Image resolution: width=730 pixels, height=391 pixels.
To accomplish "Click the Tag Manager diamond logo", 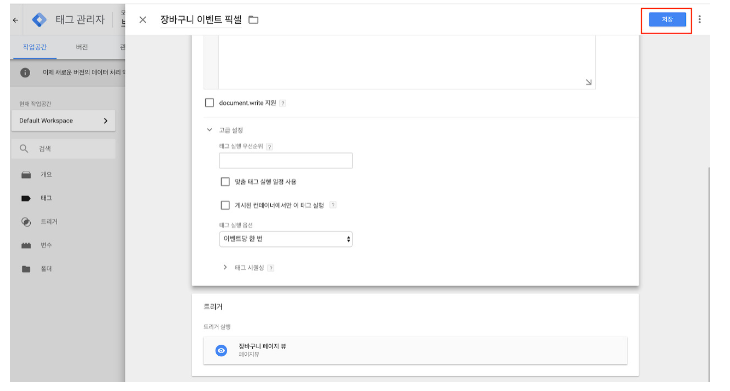I will pos(39,20).
